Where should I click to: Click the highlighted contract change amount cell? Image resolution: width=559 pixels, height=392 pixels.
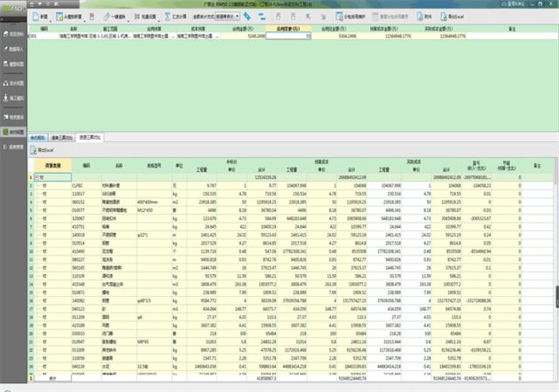click(x=291, y=38)
